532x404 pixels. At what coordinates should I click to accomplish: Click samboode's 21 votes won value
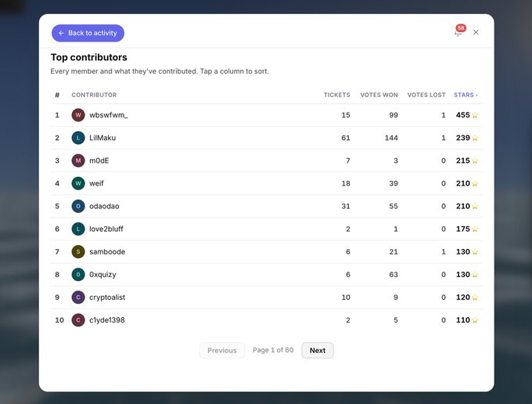coord(394,251)
